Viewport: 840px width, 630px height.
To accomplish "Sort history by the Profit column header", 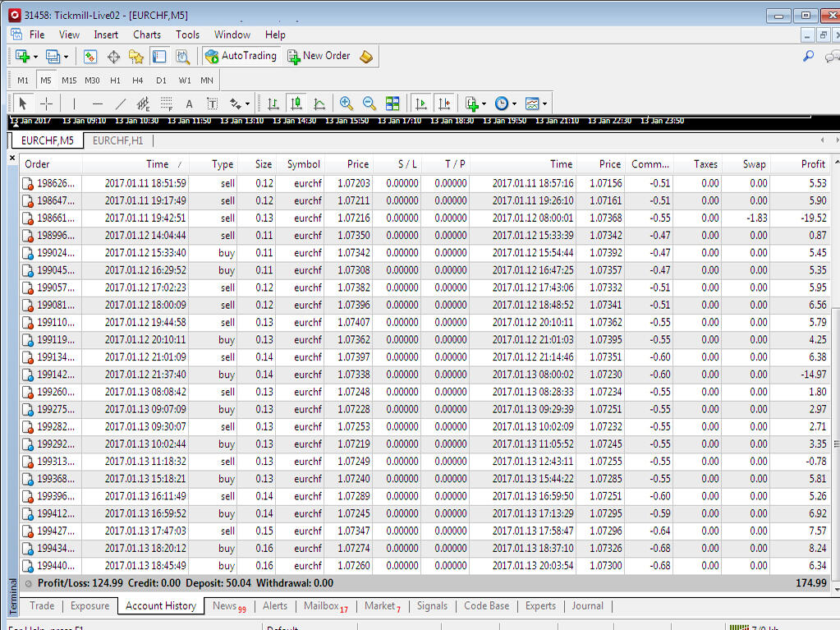I will pyautogui.click(x=801, y=164).
